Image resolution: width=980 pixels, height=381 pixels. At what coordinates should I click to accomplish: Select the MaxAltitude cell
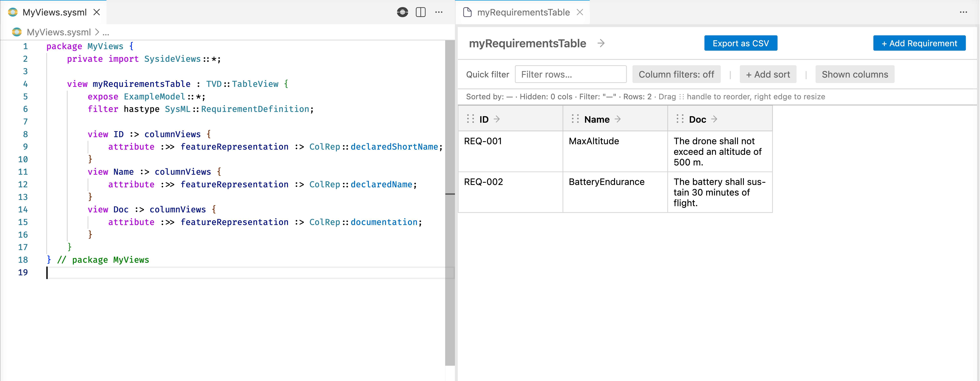point(615,151)
